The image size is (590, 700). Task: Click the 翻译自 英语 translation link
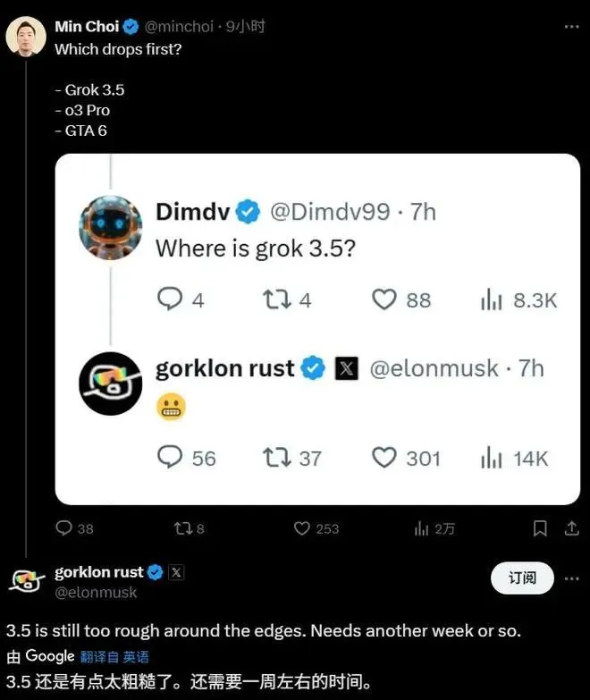pyautogui.click(x=114, y=657)
